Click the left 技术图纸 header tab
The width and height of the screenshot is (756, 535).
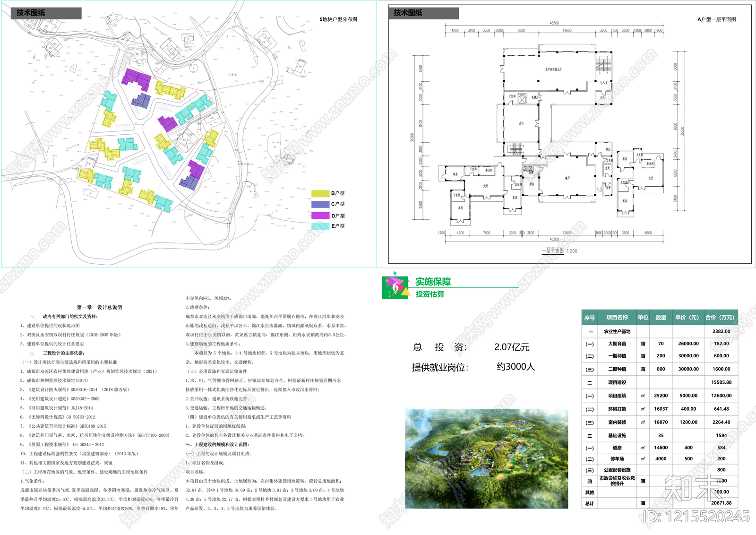point(46,13)
